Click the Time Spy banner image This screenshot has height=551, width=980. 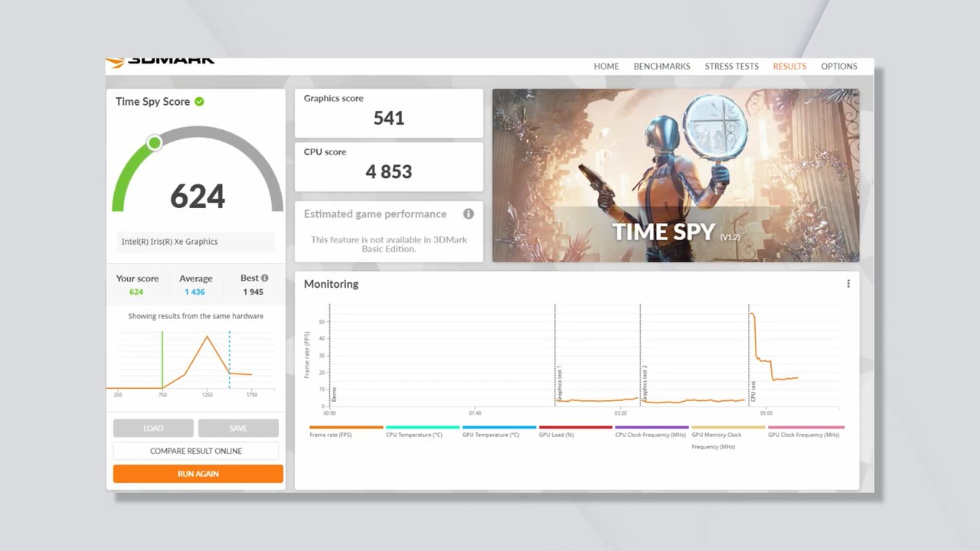675,175
